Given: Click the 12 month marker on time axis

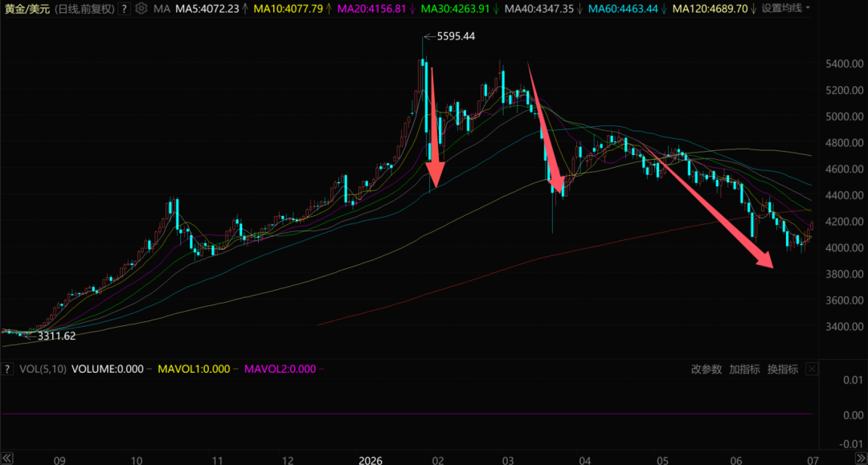Looking at the screenshot, I should [287, 460].
